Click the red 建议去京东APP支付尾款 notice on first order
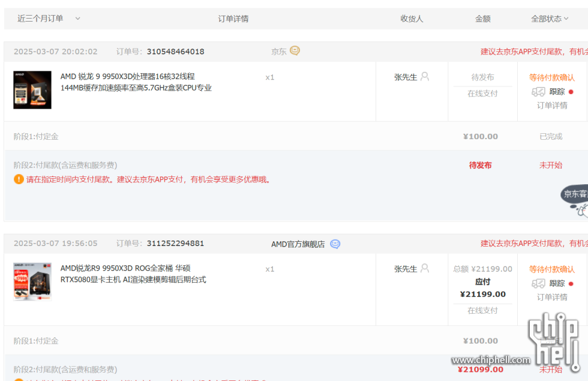588x381 pixels. coord(534,52)
